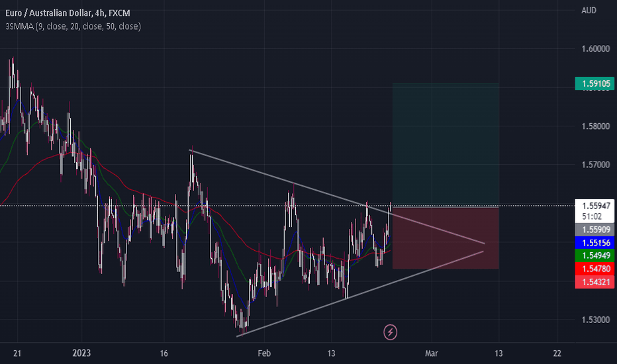The height and width of the screenshot is (364, 617).
Task: Select the green take-profit zone of long position
Action: coord(446,144)
